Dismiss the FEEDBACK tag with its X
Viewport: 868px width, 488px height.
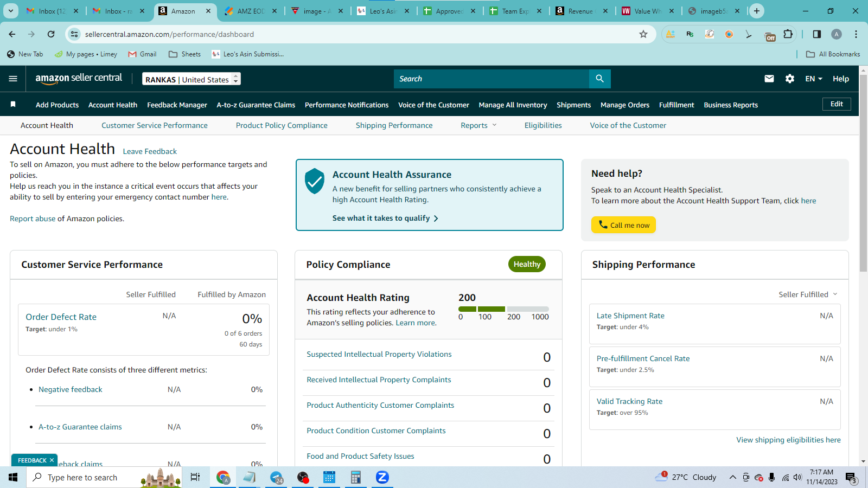(52, 460)
